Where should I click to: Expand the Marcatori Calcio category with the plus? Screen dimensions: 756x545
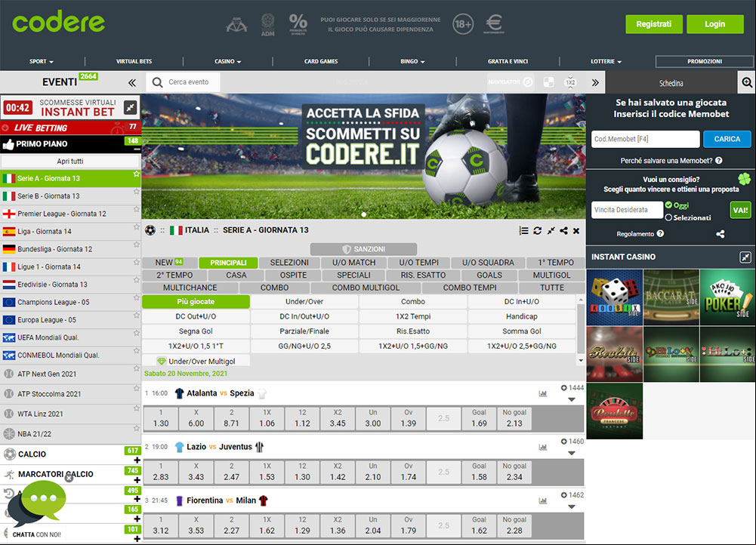[137, 480]
